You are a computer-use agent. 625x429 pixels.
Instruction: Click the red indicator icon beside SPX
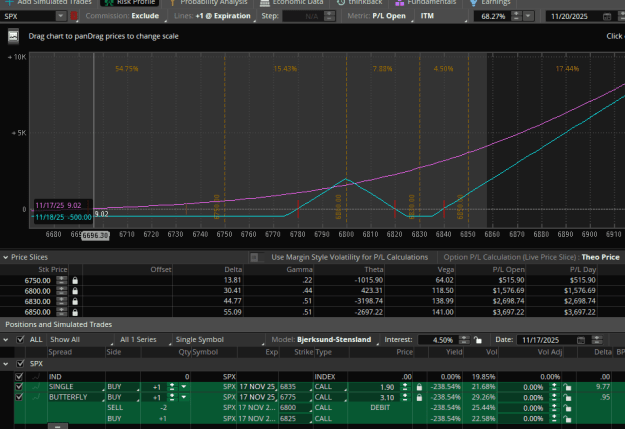coord(74,16)
